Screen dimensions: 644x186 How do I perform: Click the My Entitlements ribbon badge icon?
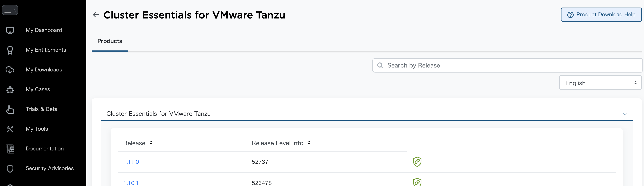pos(10,50)
